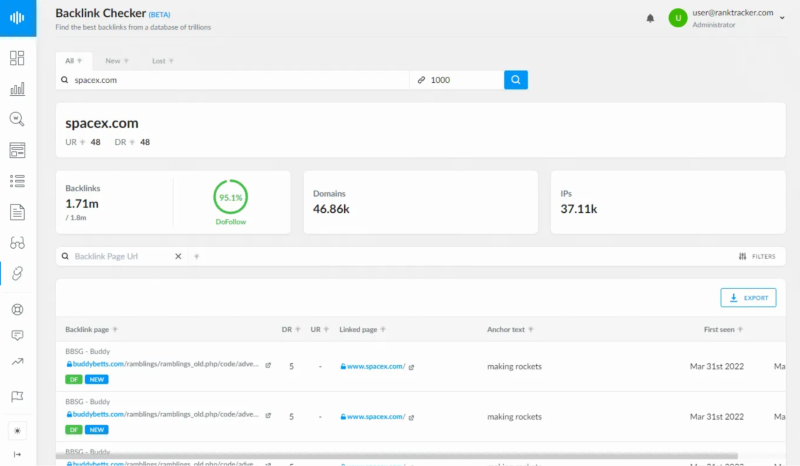Click the Backlink Page Url filter field

tap(119, 256)
